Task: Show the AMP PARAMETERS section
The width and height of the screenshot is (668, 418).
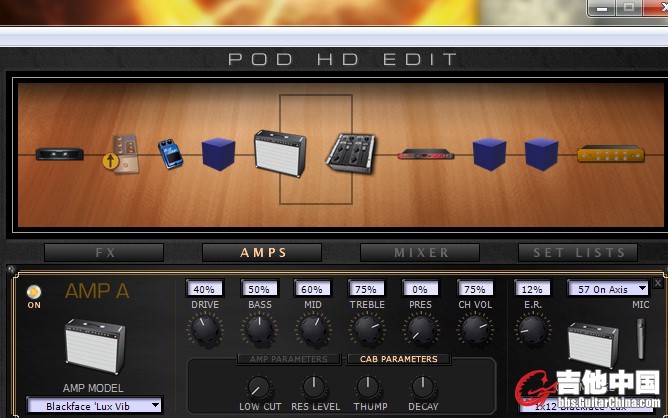Action: coord(289,359)
